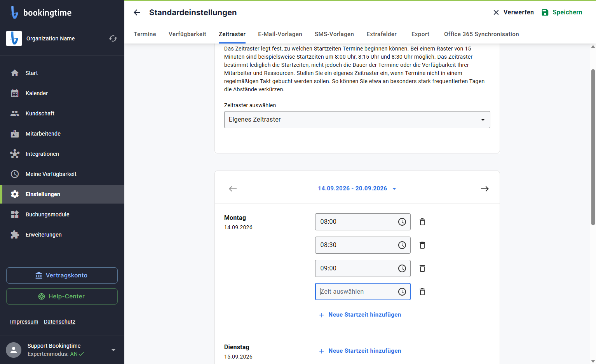Open time picker clock for 08:00

pyautogui.click(x=402, y=222)
